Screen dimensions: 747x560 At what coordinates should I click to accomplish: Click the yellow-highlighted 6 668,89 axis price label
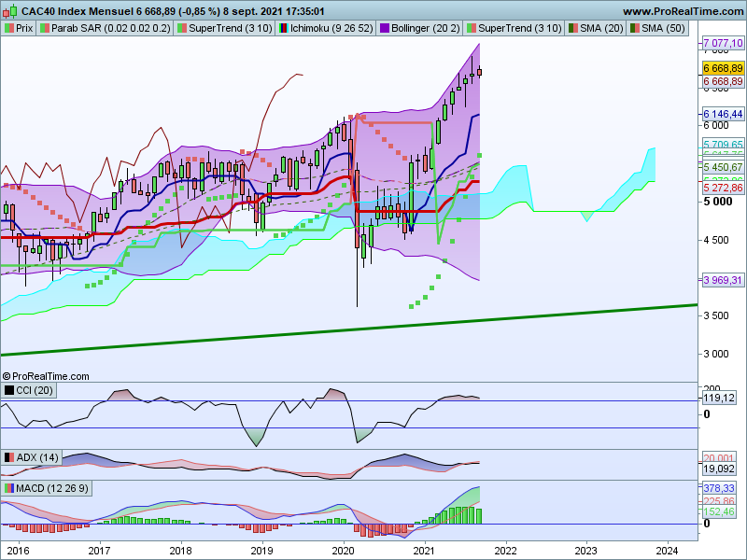pyautogui.click(x=723, y=68)
